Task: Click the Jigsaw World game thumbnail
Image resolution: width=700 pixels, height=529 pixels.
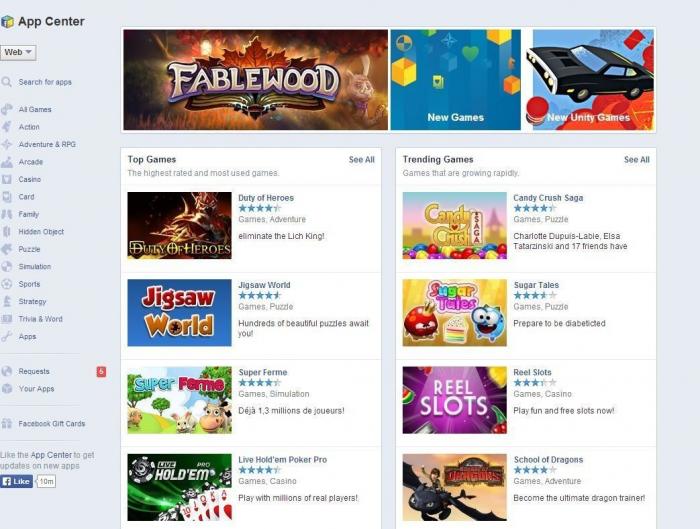Action: [x=179, y=312]
